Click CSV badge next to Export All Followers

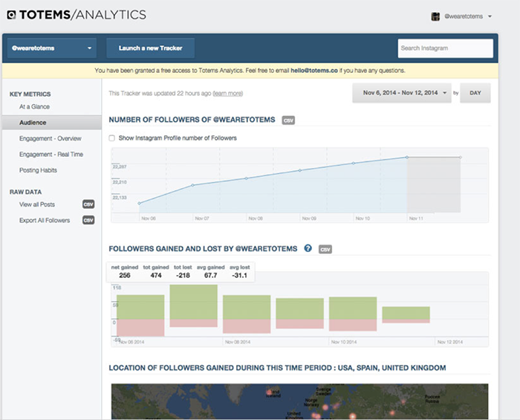pos(88,220)
